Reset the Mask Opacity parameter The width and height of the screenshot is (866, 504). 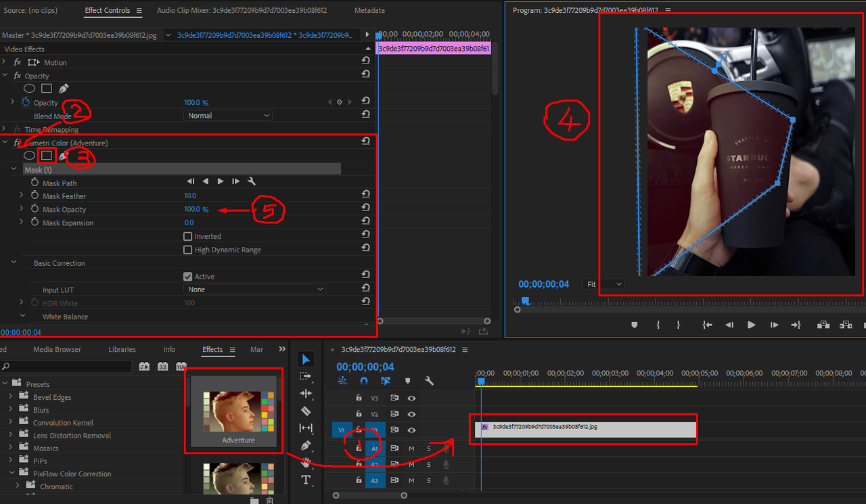(365, 208)
